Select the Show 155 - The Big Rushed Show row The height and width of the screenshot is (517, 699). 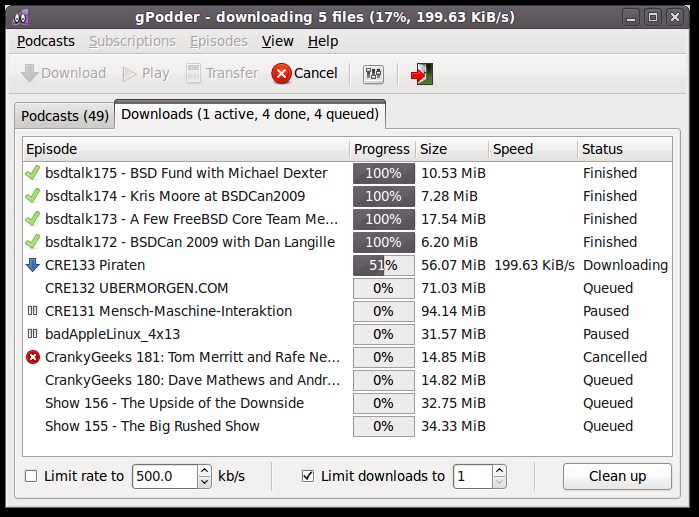347,427
